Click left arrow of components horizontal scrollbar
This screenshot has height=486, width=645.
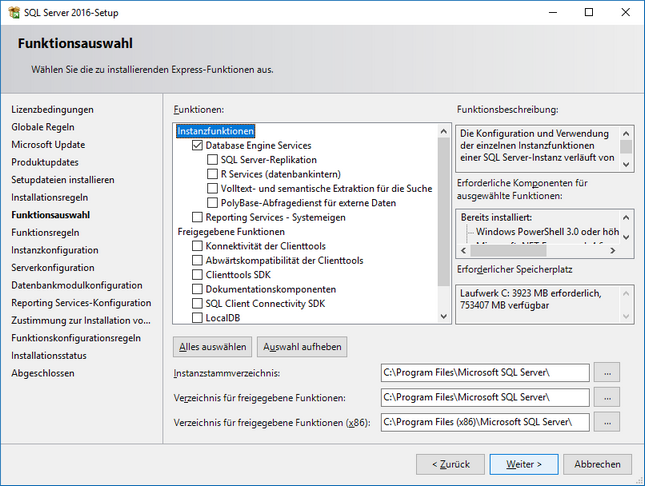click(464, 250)
